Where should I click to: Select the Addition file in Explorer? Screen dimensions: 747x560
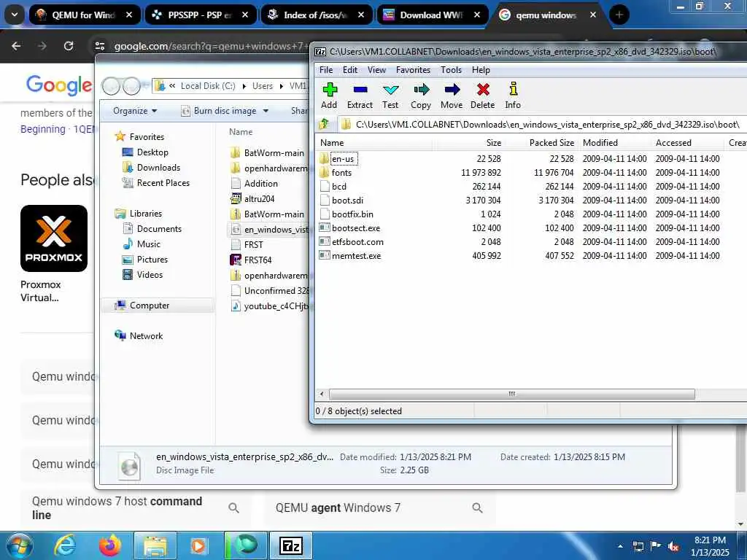coord(260,183)
